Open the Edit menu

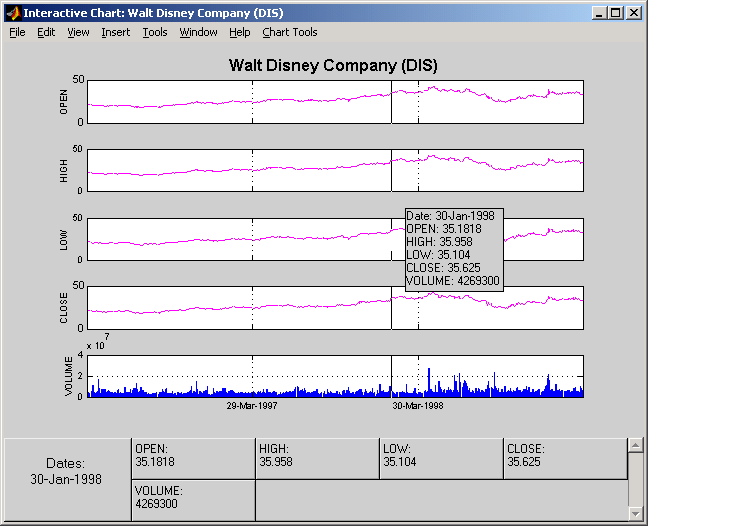pos(46,32)
